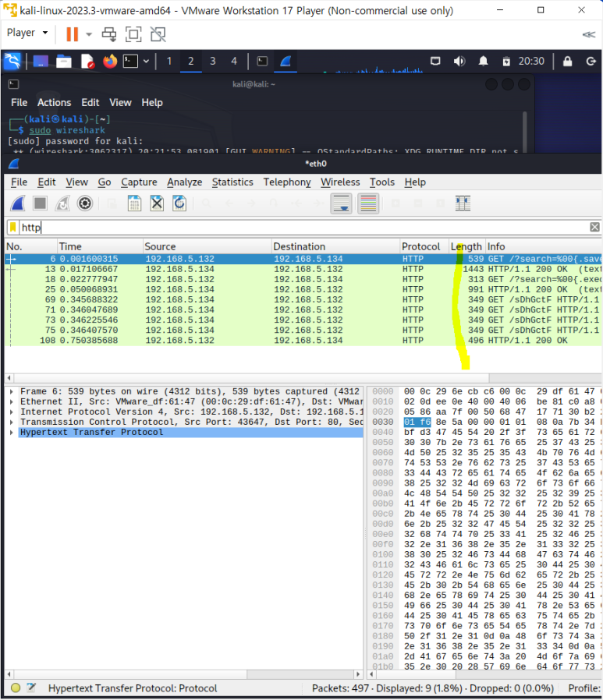This screenshot has width=603, height=700.
Task: Expand Hypertext Transfer Protocol details
Action: (11, 432)
